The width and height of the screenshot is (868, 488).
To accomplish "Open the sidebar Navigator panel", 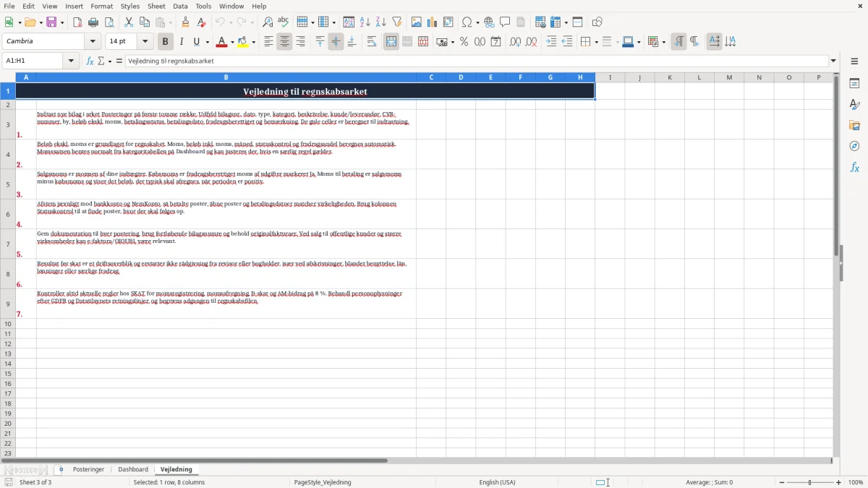I will [854, 147].
